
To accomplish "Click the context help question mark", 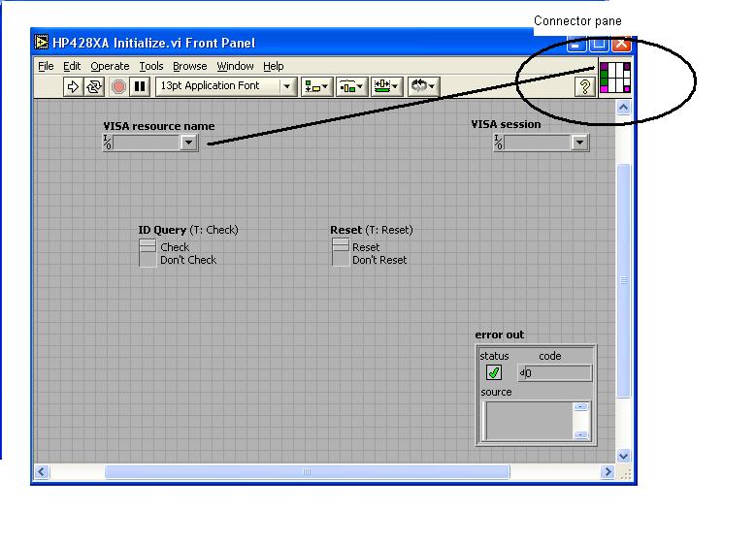I will click(x=584, y=86).
